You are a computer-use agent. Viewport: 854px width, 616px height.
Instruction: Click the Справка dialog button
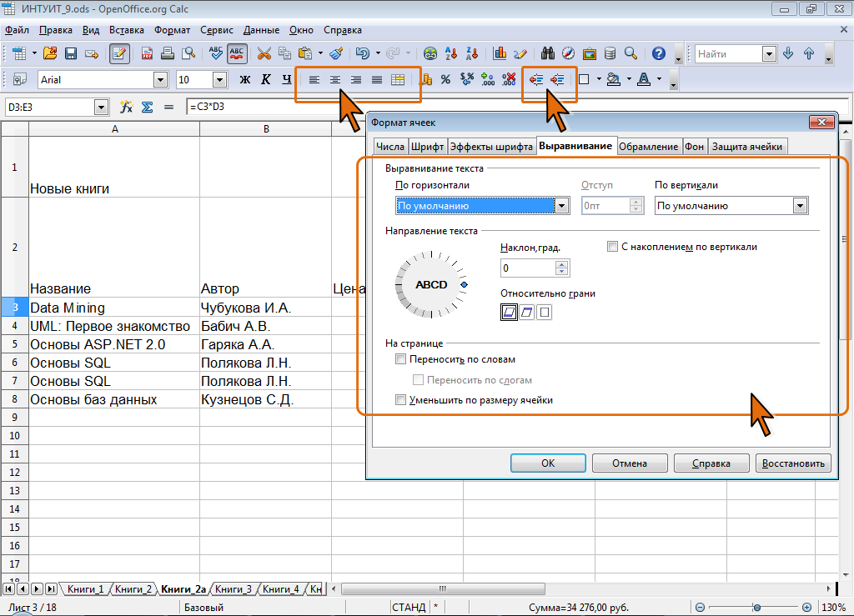[x=711, y=463]
